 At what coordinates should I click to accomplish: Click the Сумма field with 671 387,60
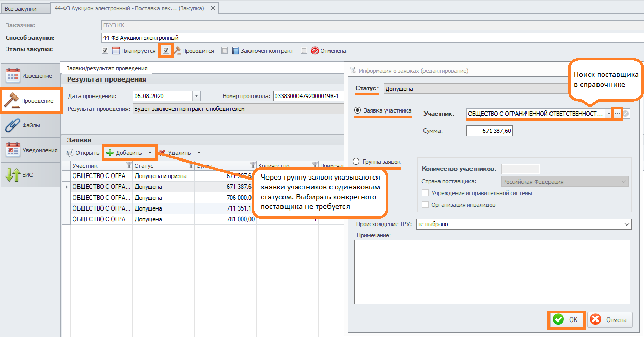click(x=490, y=131)
